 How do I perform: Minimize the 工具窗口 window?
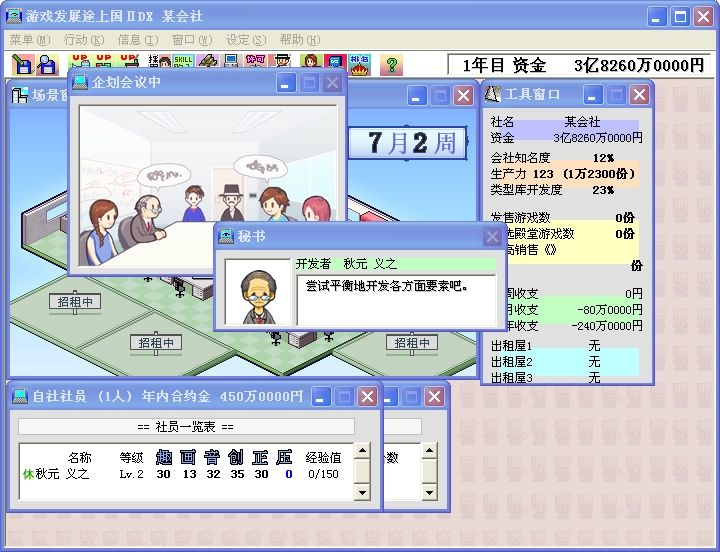coord(592,95)
